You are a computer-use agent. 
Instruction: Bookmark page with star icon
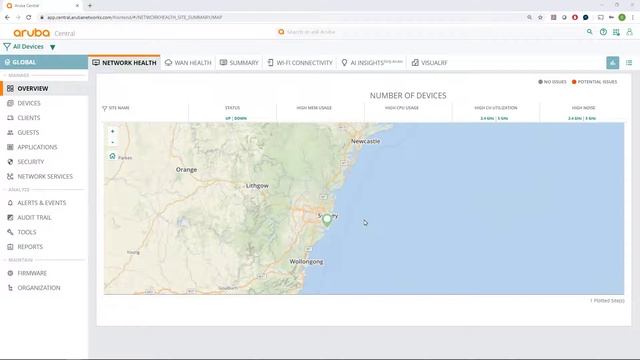(540, 18)
